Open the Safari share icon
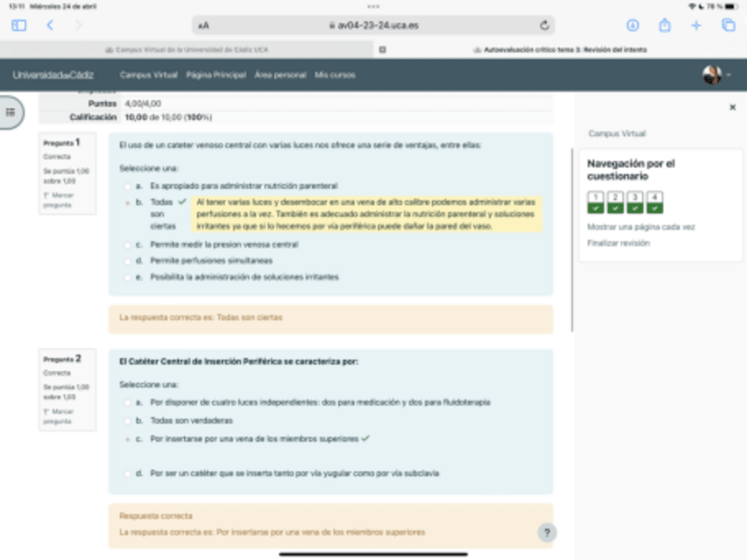 664,25
